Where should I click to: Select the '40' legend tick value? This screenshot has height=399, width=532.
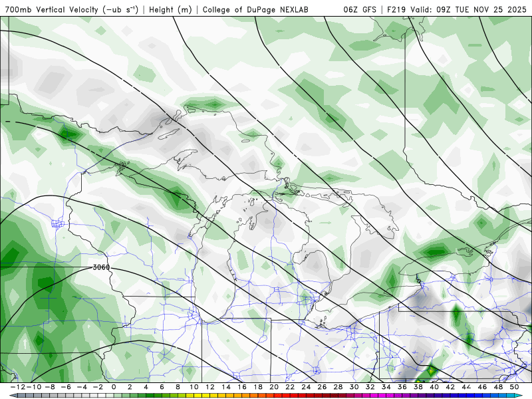pyautogui.click(x=434, y=387)
